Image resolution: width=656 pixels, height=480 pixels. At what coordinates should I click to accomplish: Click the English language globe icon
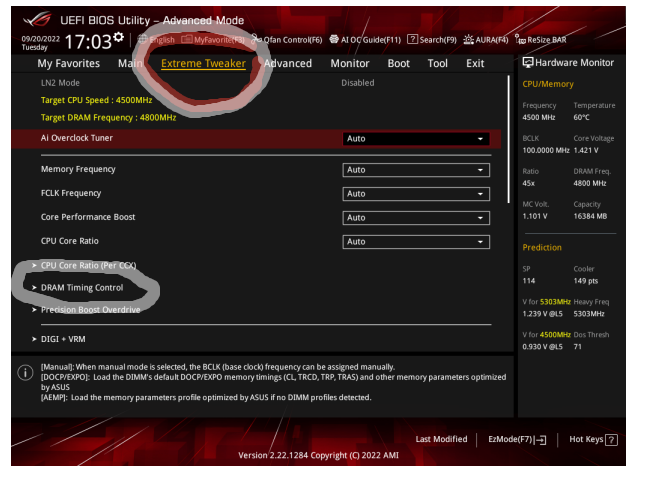[x=143, y=39]
